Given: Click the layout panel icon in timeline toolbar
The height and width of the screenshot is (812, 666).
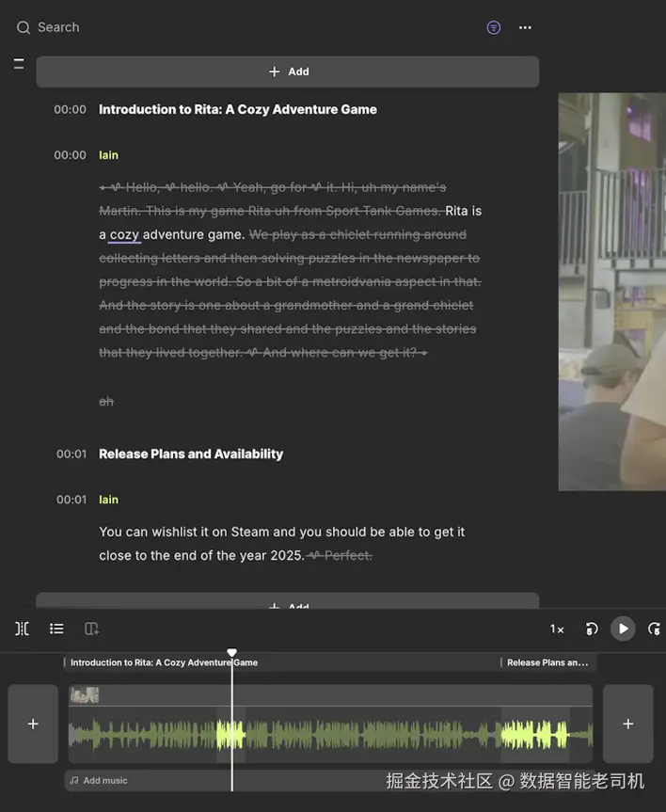Looking at the screenshot, I should point(91,629).
